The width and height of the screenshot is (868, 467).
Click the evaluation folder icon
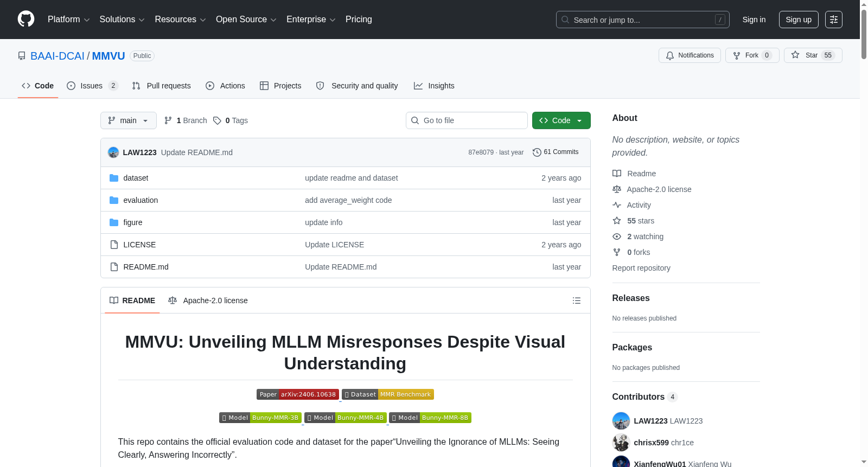click(114, 200)
